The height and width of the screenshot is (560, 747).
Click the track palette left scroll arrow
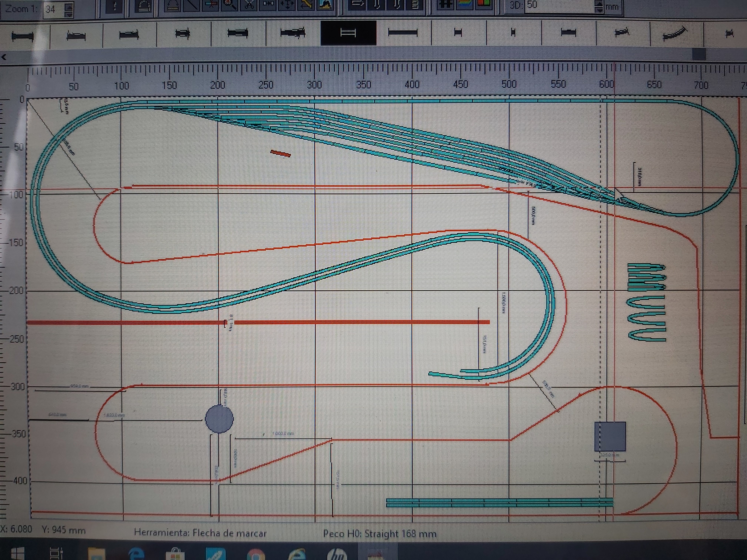[4, 57]
